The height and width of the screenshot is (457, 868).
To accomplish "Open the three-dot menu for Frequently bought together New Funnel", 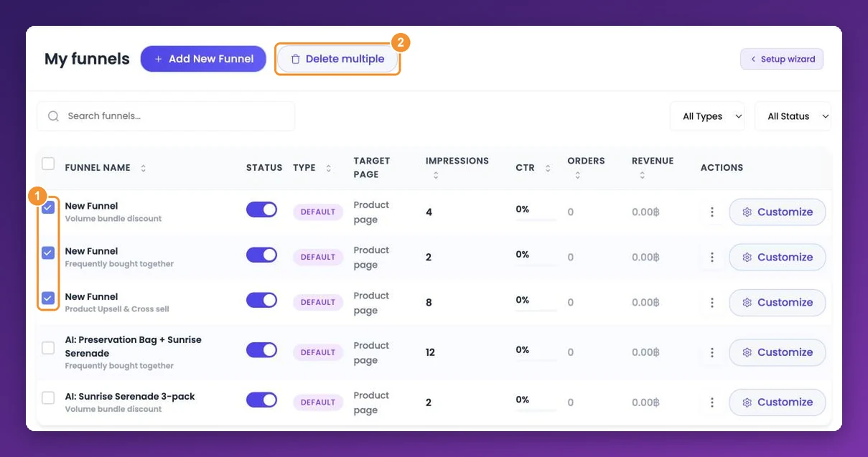I will point(711,258).
